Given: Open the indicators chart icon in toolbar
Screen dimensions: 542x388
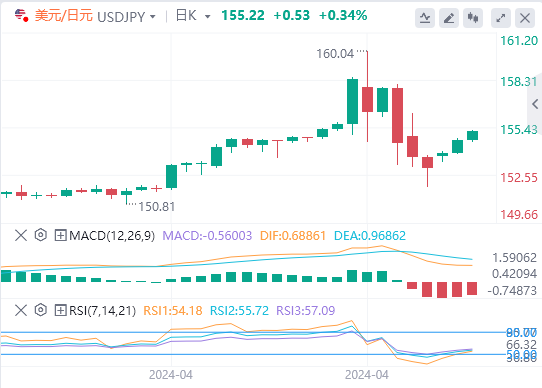Looking at the screenshot, I should [425, 18].
